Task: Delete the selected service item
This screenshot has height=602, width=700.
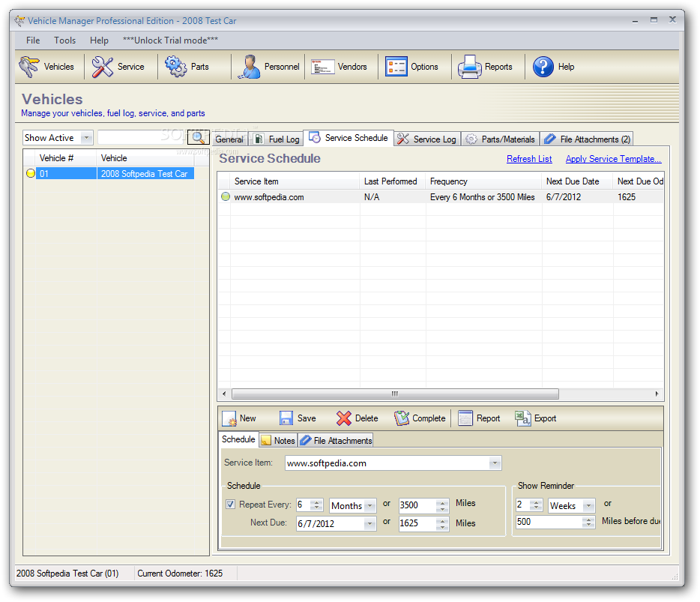Action: [357, 418]
